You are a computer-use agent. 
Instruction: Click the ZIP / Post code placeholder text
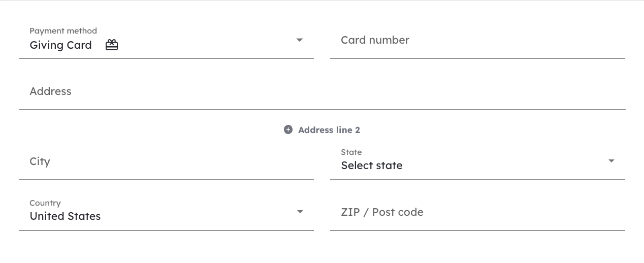pyautogui.click(x=382, y=212)
